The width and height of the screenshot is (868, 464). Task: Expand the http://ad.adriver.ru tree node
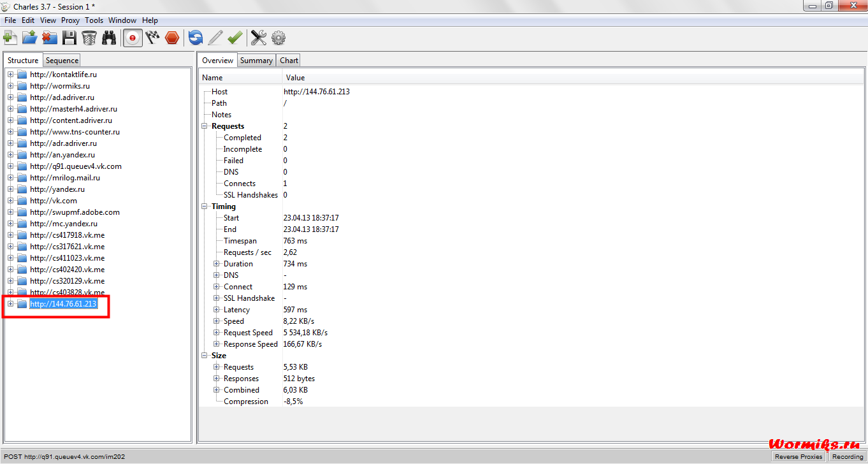(x=10, y=98)
